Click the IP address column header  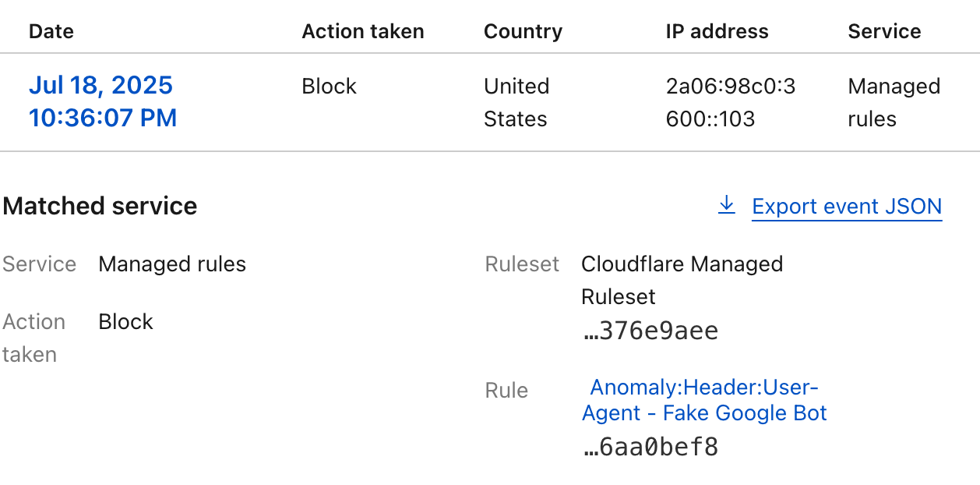717,31
